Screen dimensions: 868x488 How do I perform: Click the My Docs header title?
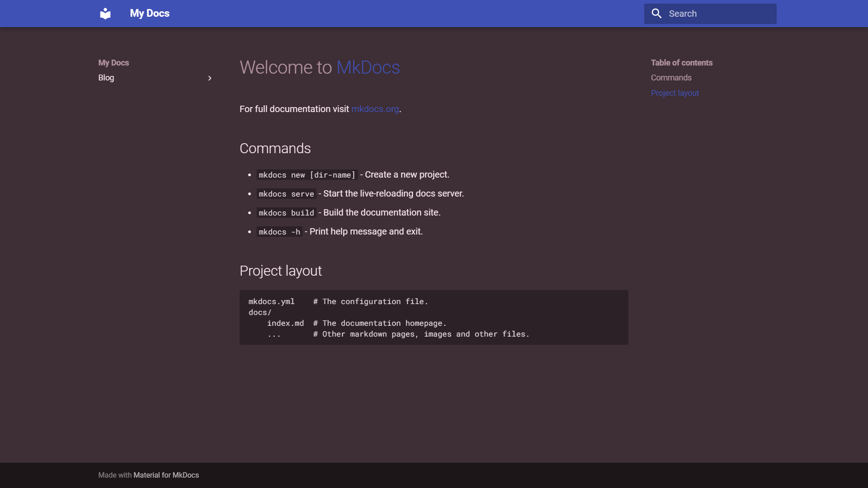pyautogui.click(x=150, y=14)
